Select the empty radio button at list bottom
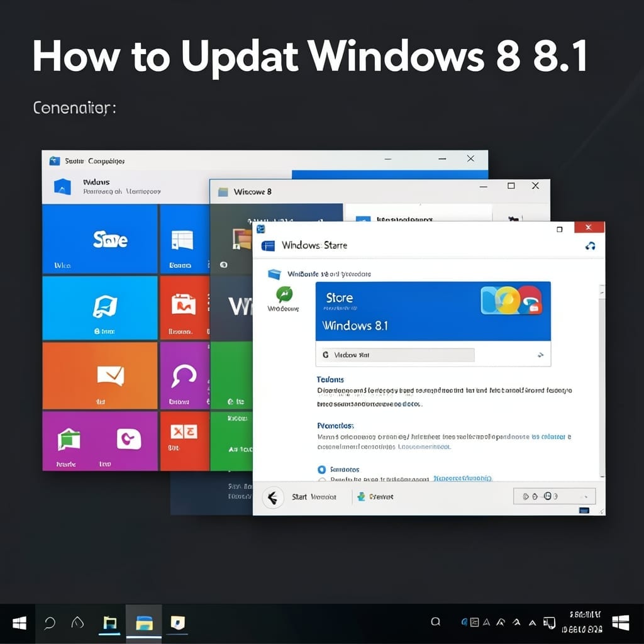The height and width of the screenshot is (644, 644). [x=322, y=480]
